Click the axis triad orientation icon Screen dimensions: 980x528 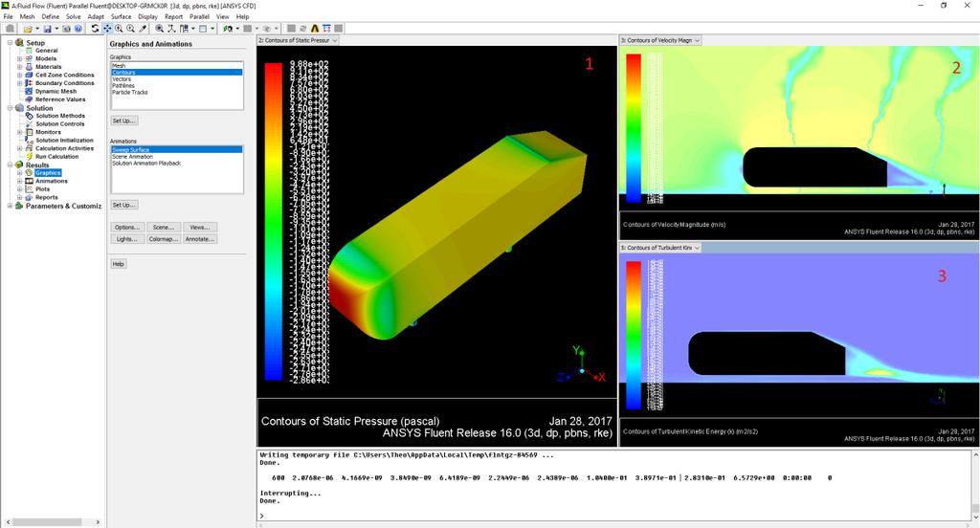coord(171,29)
